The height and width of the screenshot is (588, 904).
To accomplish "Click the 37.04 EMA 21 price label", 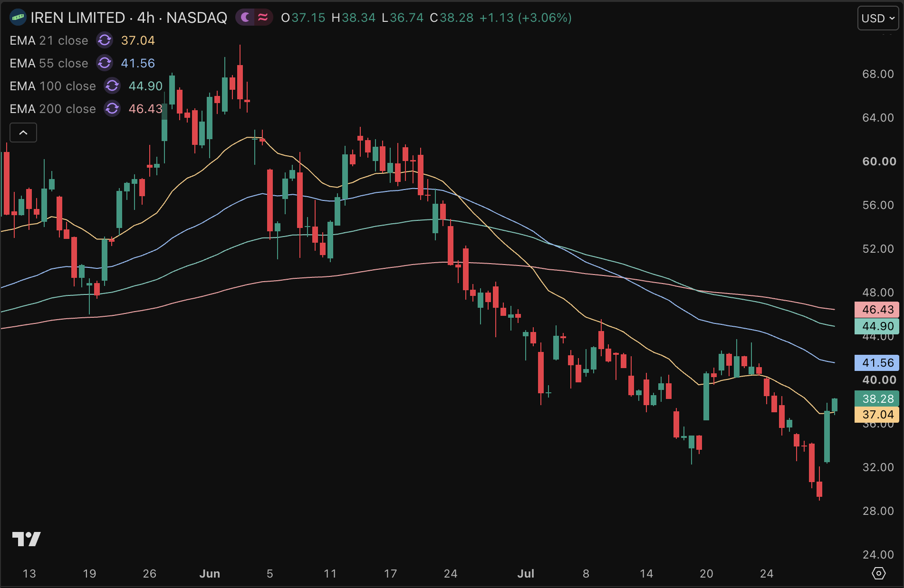I will click(x=877, y=415).
